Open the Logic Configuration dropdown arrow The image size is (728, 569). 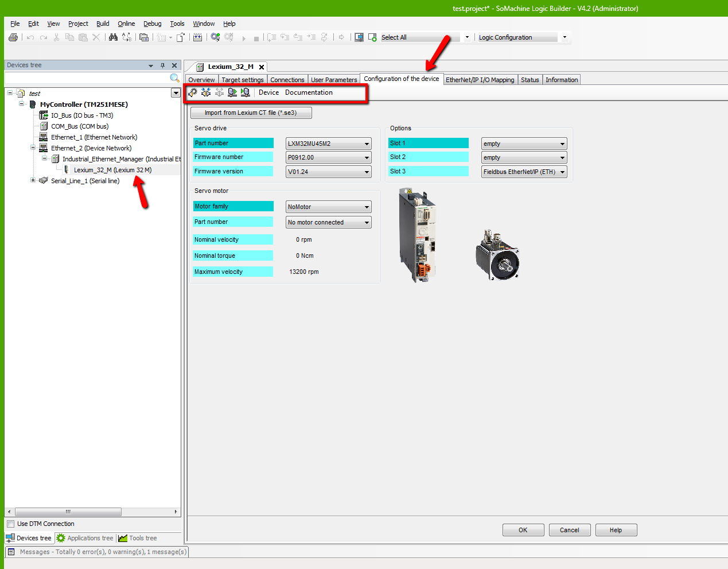pos(565,37)
